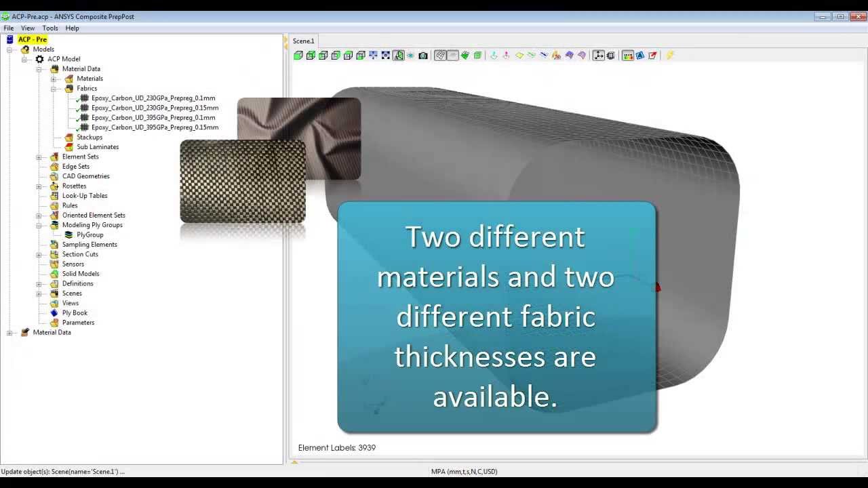Click the red arrow export icon in toolbar

click(652, 56)
